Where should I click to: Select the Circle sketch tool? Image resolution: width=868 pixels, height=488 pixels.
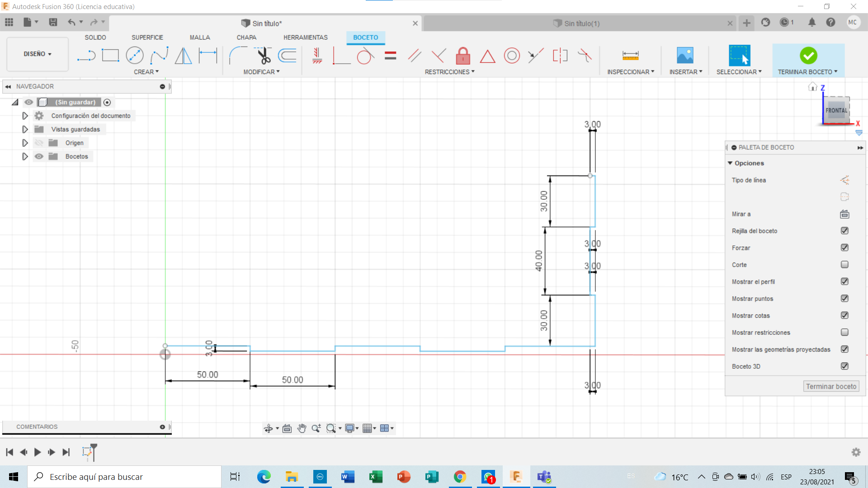point(134,56)
